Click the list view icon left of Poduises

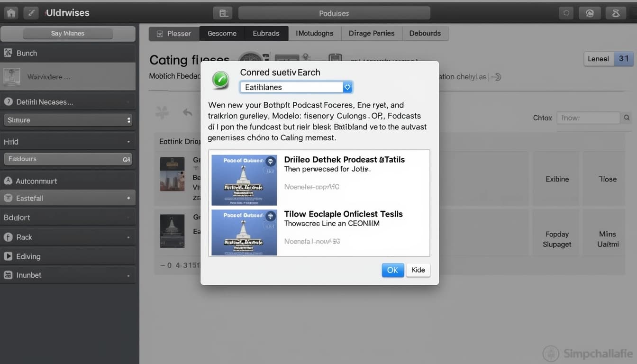[222, 13]
